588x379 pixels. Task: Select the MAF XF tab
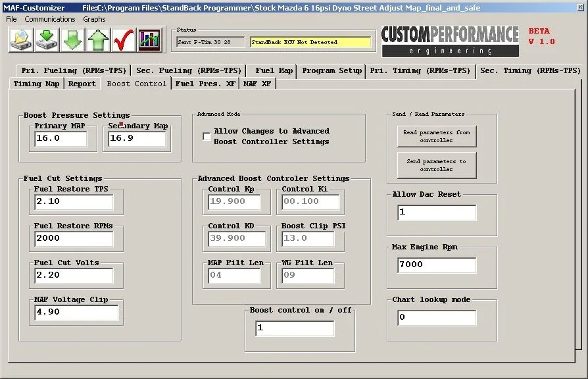pos(257,84)
